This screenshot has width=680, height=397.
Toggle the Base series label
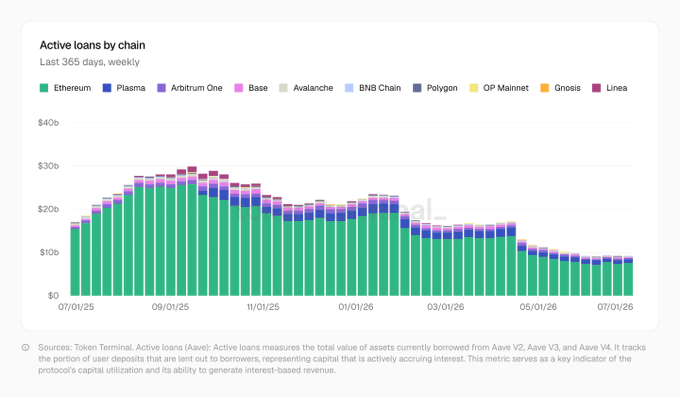[x=258, y=88]
